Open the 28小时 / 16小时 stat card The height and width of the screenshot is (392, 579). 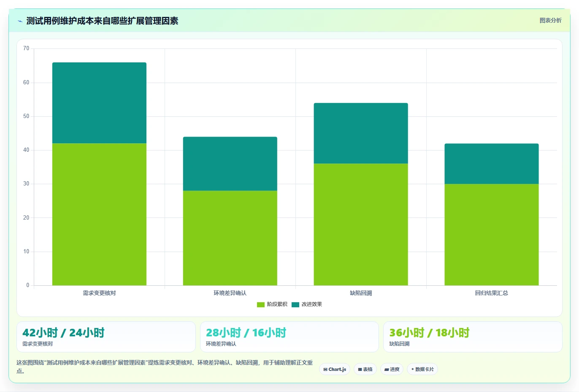click(x=289, y=337)
